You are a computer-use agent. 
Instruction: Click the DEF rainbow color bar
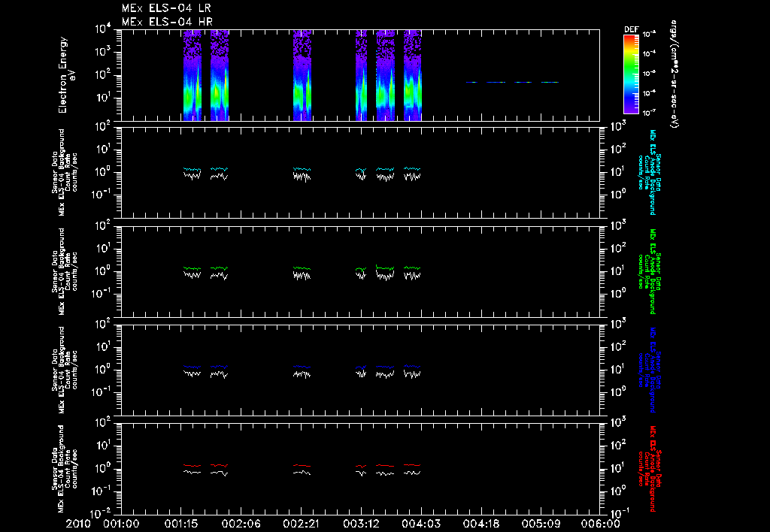(x=631, y=74)
